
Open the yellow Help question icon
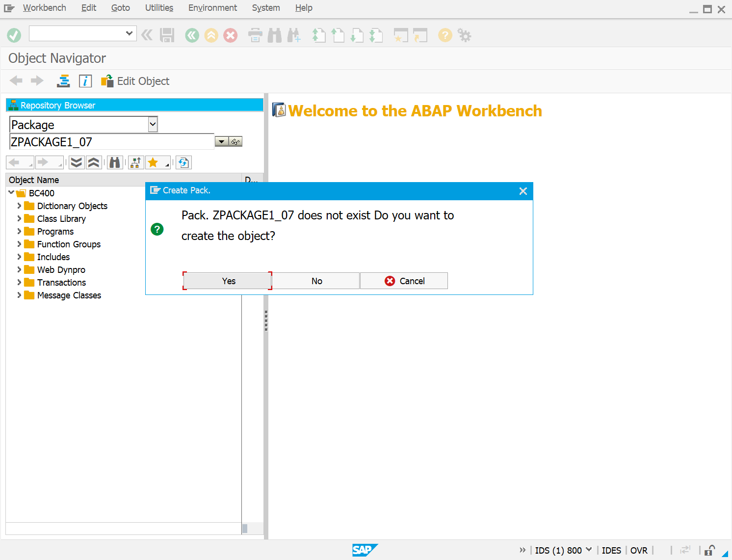pos(445,35)
